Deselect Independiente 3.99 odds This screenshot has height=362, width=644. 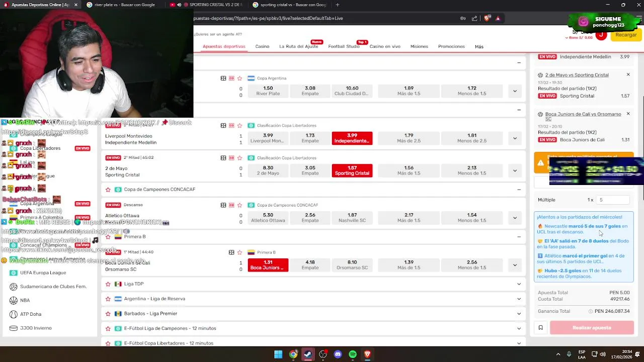coord(352,138)
